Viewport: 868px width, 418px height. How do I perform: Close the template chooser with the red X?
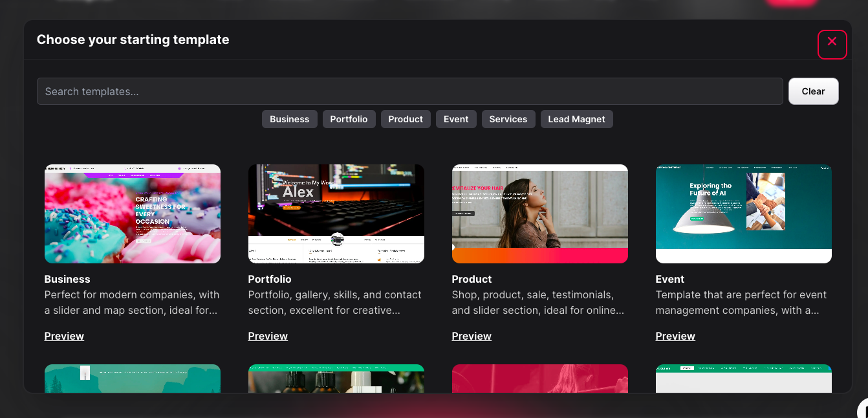pos(832,44)
